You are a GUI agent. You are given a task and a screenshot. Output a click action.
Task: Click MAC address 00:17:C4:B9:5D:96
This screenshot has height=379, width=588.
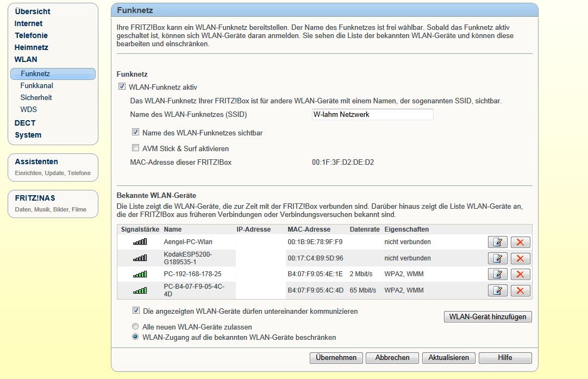coord(315,258)
